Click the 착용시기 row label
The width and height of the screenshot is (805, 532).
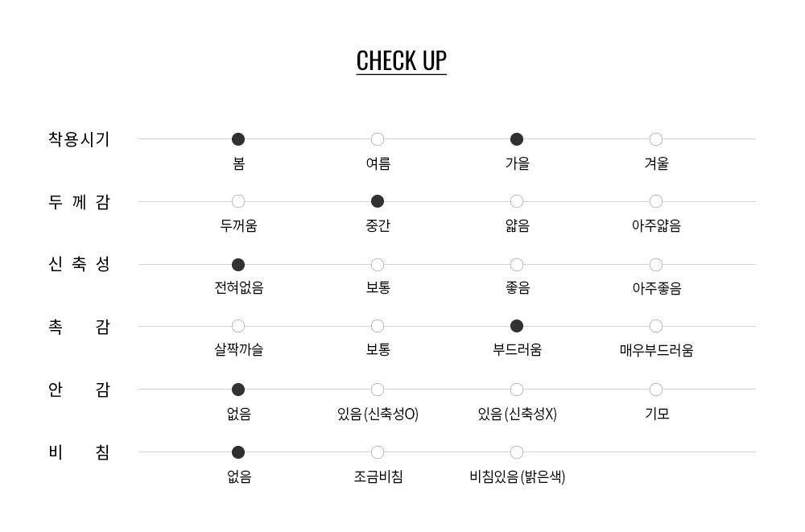tap(79, 139)
